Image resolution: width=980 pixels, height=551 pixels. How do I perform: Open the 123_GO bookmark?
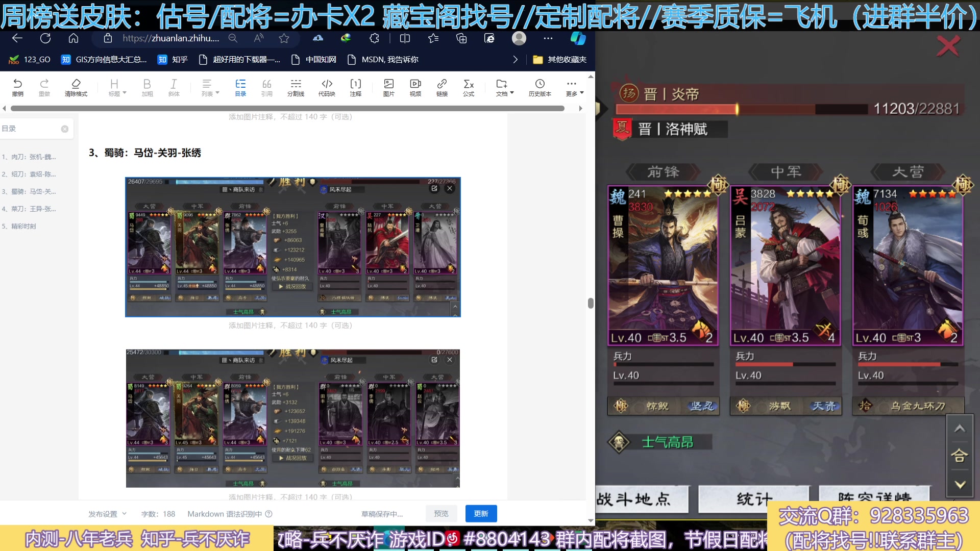30,60
